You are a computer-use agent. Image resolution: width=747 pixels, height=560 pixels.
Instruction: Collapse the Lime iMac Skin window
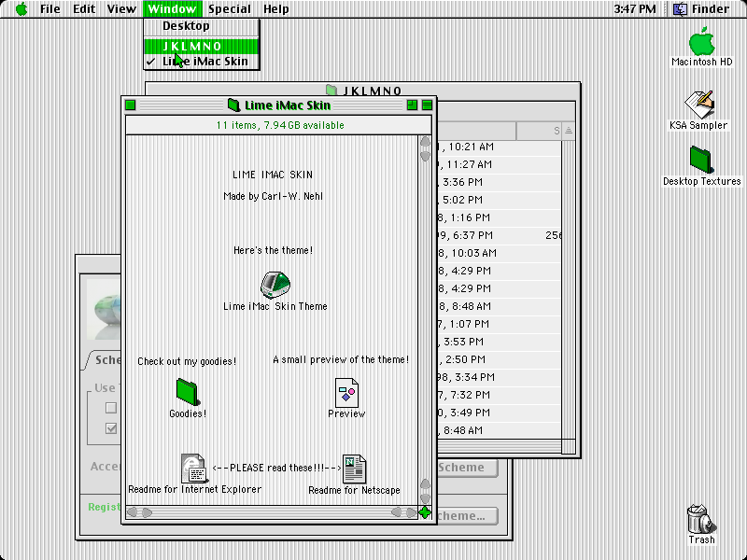[428, 105]
